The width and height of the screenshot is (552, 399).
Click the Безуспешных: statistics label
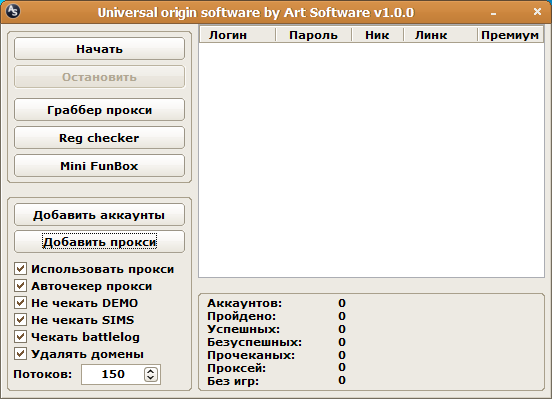pos(254,342)
